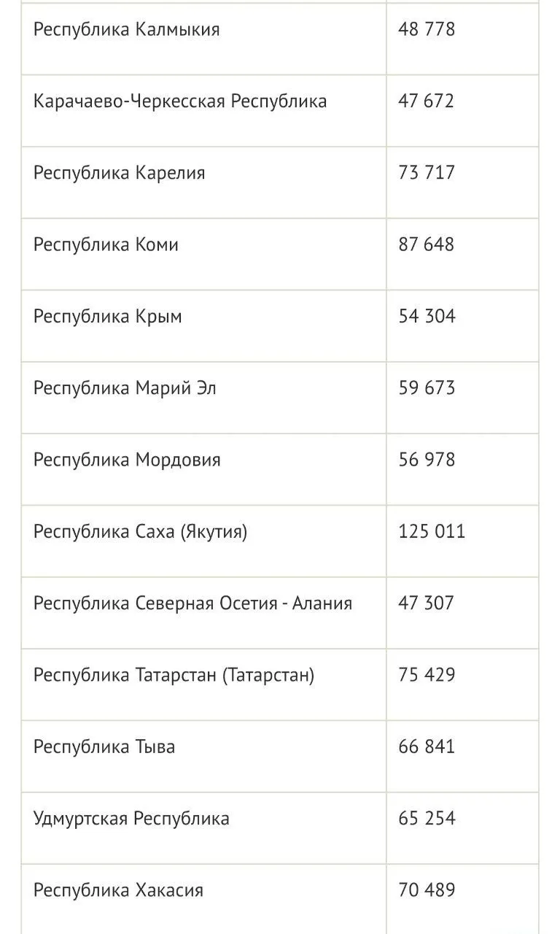Select the value 87 648
This screenshot has height=934, width=560.
point(427,244)
